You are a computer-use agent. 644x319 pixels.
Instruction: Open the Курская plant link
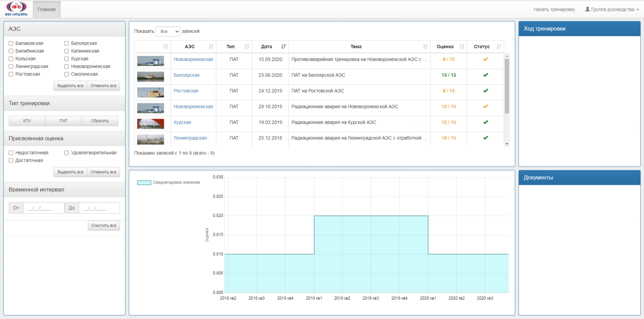click(182, 122)
